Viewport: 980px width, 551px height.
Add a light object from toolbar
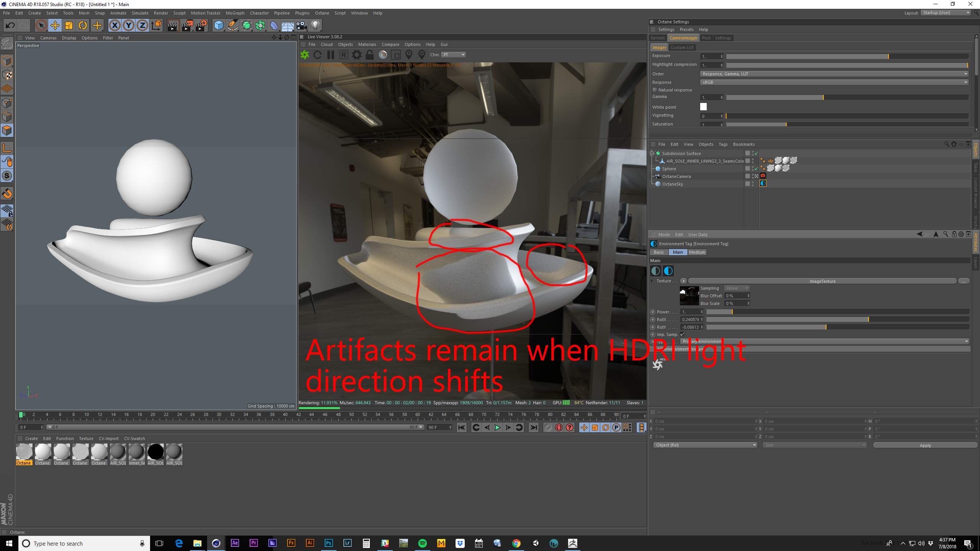(x=315, y=26)
